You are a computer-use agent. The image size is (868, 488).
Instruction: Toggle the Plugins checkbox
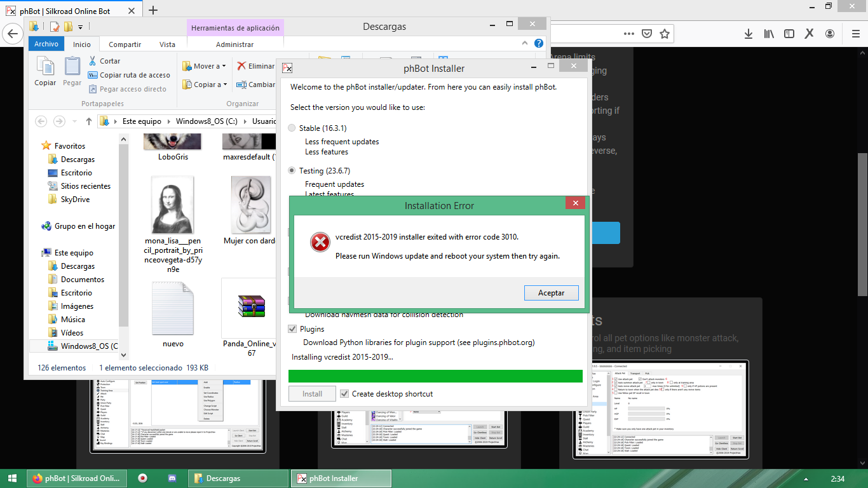point(292,329)
